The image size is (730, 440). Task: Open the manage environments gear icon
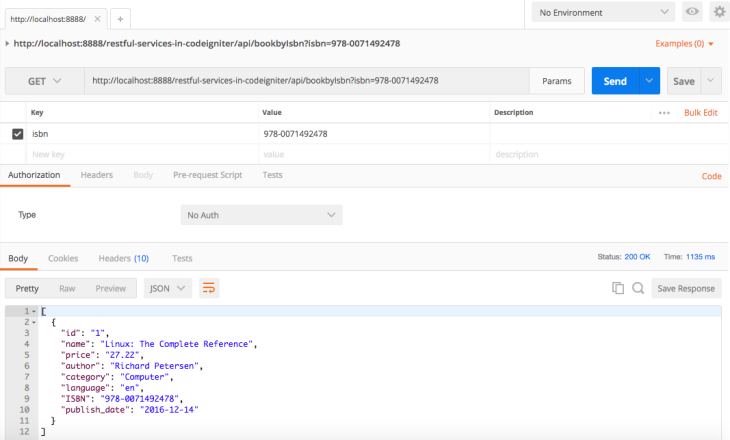pos(718,12)
